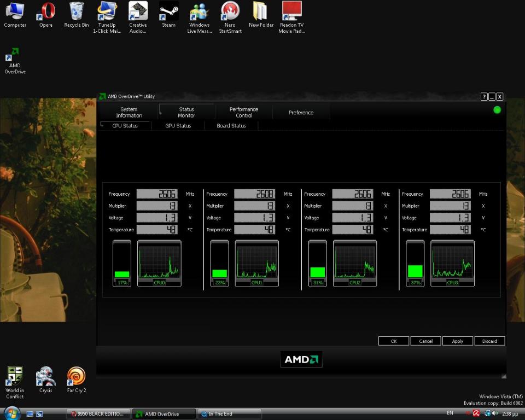Image resolution: width=525 pixels, height=420 pixels.
Task: Open the Preference tab
Action: pos(301,112)
